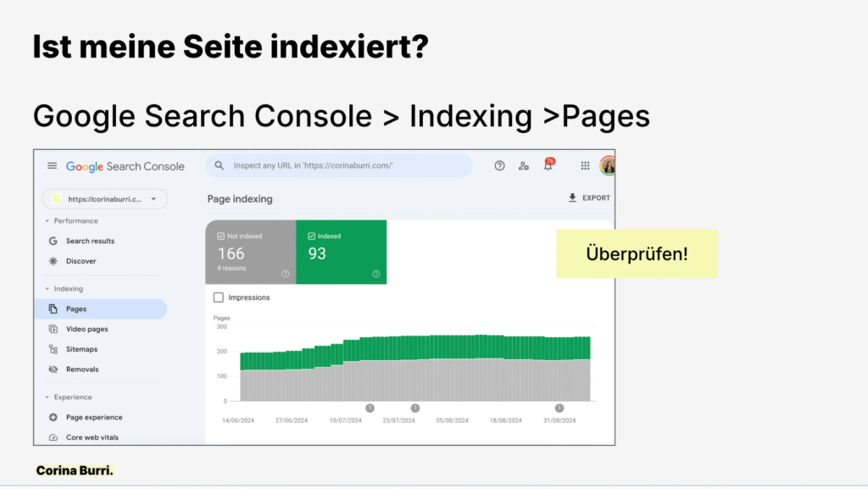Collapse the Indexing section
The width and height of the screenshot is (868, 489).
[47, 289]
